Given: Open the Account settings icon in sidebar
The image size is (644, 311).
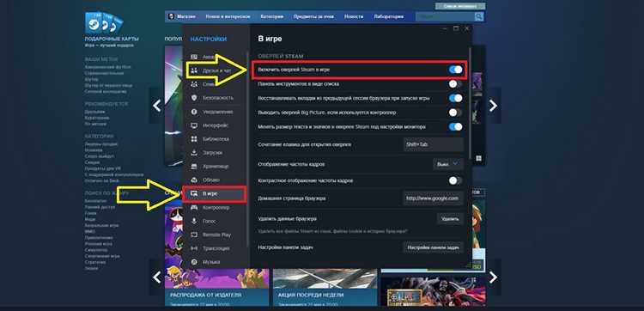Looking at the screenshot, I should [x=195, y=57].
